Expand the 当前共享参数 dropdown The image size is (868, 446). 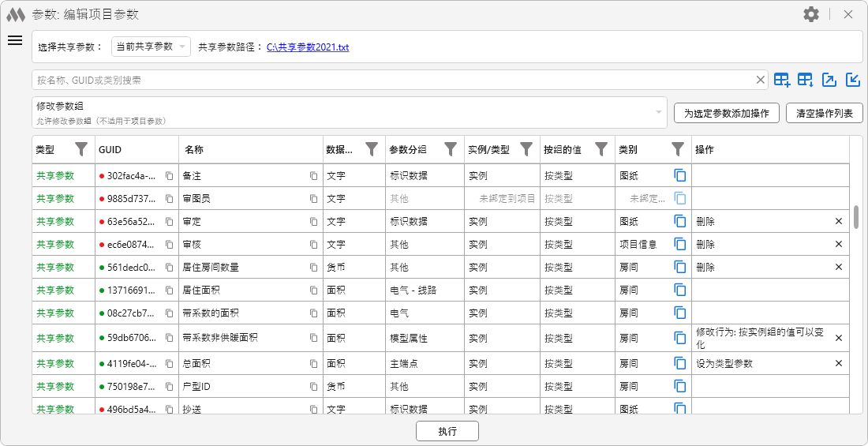[x=151, y=47]
